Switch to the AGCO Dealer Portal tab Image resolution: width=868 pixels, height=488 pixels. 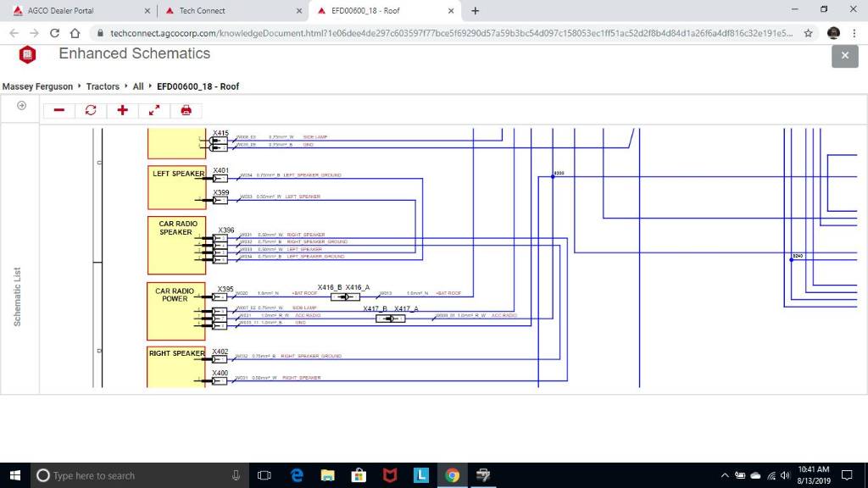(61, 11)
